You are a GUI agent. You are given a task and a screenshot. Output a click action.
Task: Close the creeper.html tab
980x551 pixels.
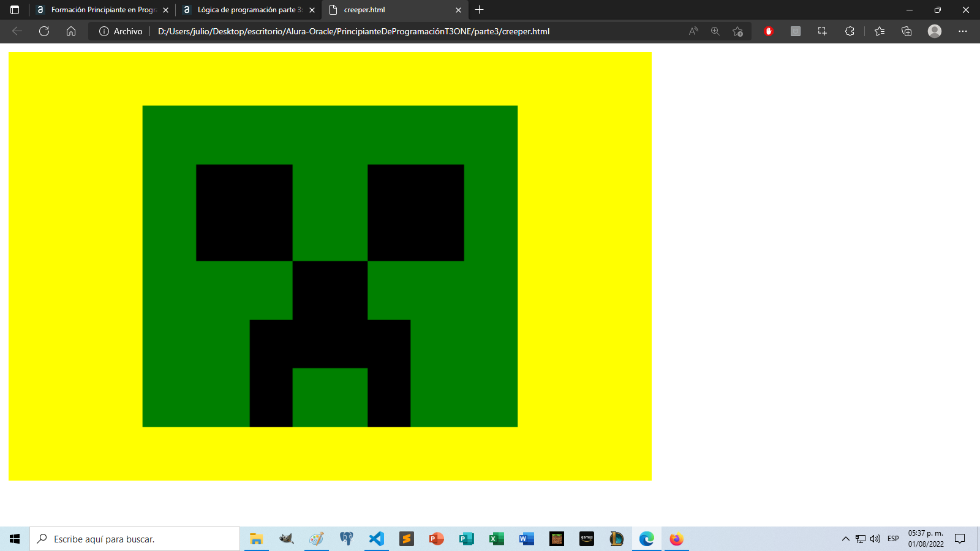[x=458, y=10]
